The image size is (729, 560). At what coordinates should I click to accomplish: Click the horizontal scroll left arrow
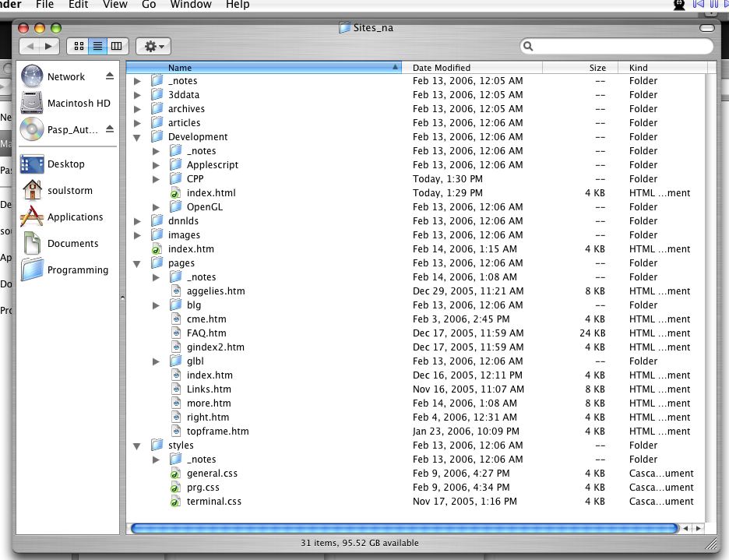pos(685,528)
